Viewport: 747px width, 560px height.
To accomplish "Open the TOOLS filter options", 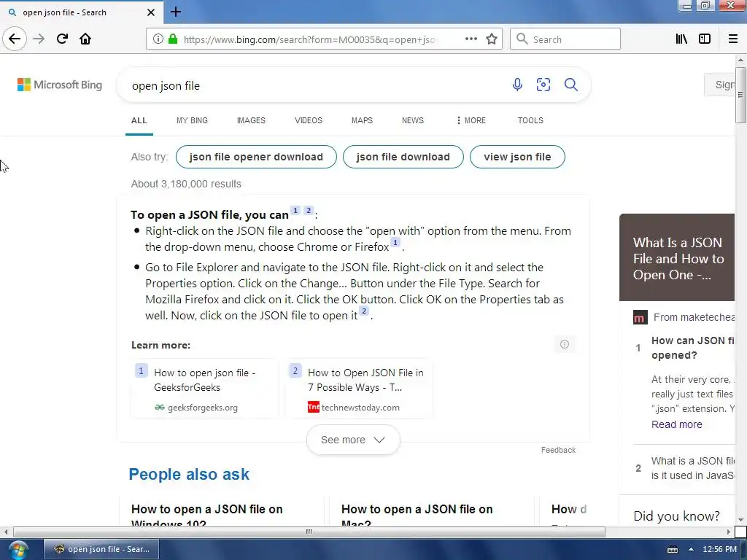I will (x=530, y=120).
